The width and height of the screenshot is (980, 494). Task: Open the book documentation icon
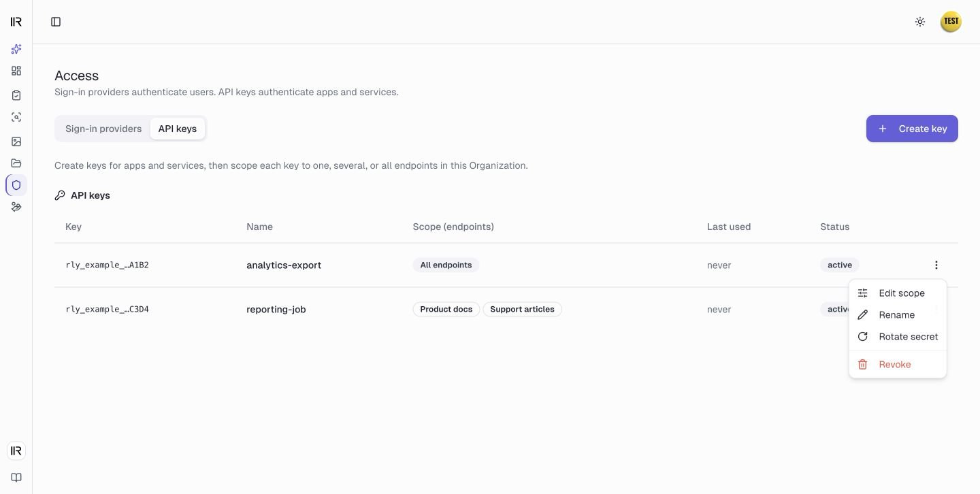click(x=16, y=478)
